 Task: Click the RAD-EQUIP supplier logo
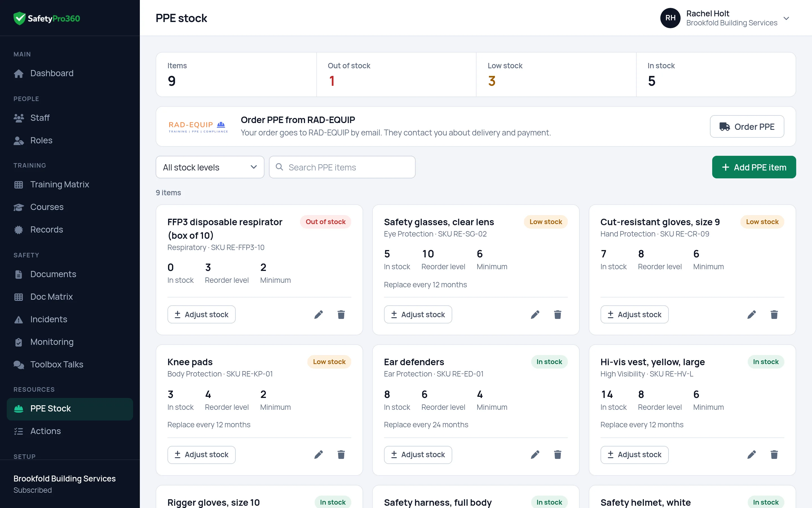click(x=198, y=127)
